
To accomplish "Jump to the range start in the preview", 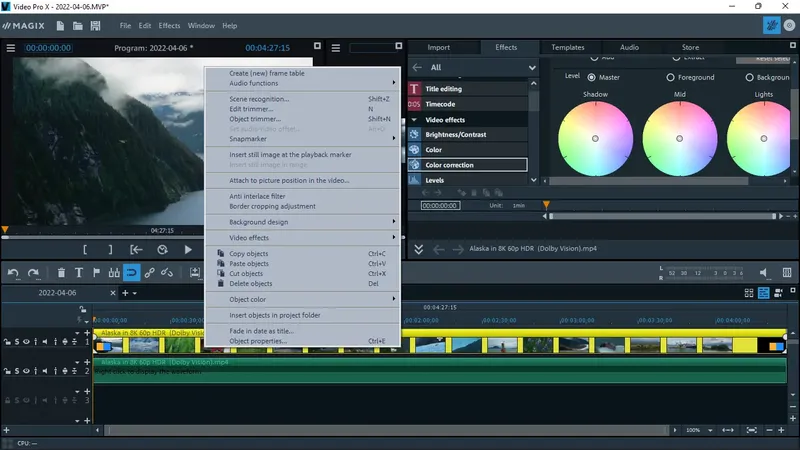I will click(x=136, y=249).
